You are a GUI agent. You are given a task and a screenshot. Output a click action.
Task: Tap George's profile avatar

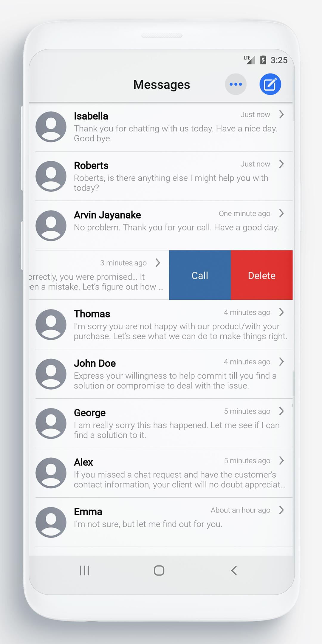tap(51, 424)
